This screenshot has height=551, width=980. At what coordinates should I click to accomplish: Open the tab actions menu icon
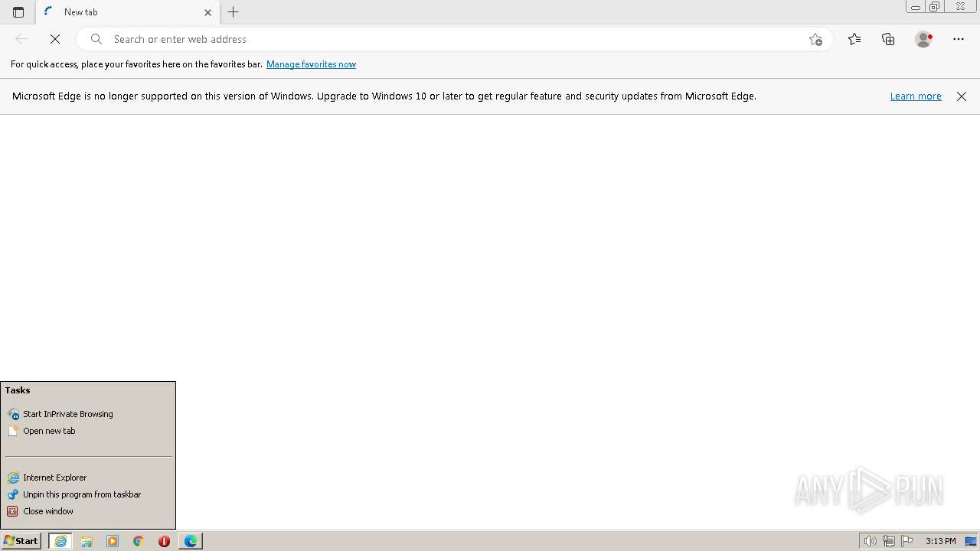18,12
